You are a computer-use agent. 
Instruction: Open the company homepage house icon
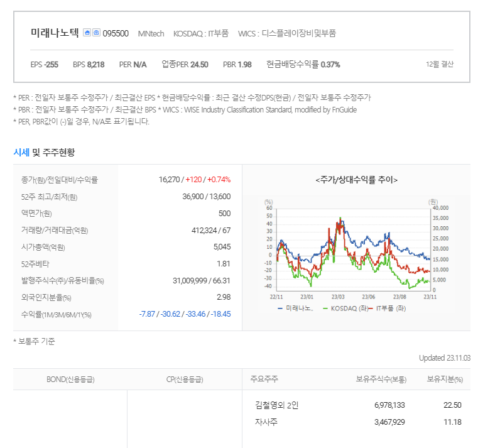[x=87, y=33]
